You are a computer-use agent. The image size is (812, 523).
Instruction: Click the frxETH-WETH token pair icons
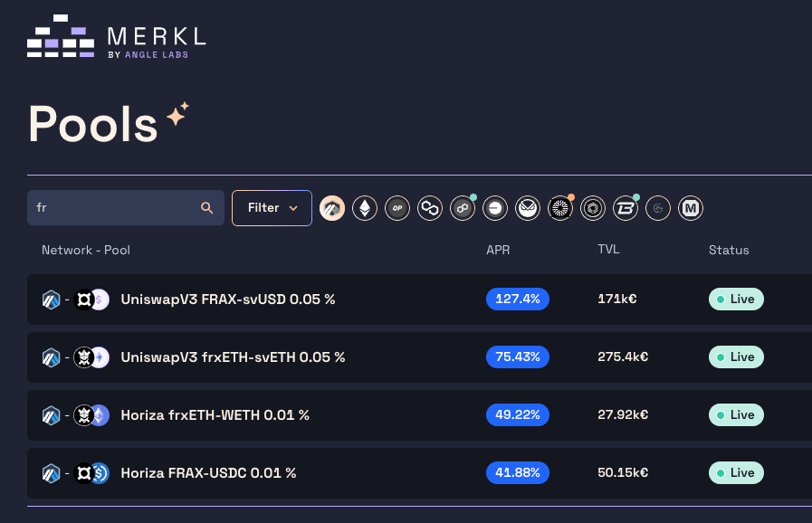coord(91,415)
